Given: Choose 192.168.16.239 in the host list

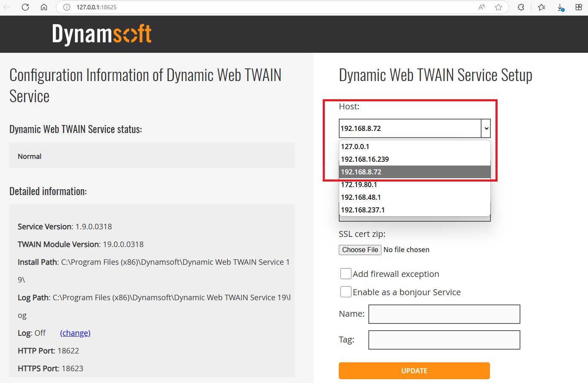Looking at the screenshot, I should pyautogui.click(x=365, y=159).
